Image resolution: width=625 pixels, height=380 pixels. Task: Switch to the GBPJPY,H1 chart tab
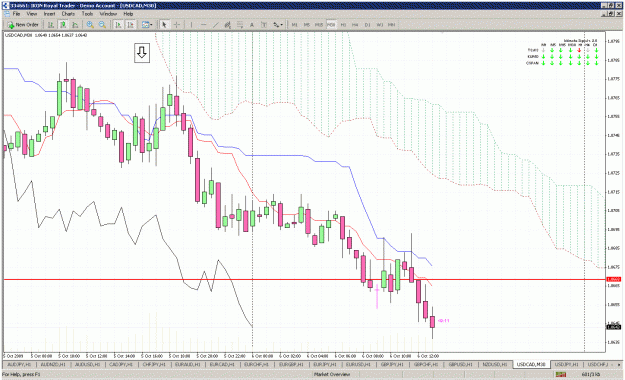(392, 364)
